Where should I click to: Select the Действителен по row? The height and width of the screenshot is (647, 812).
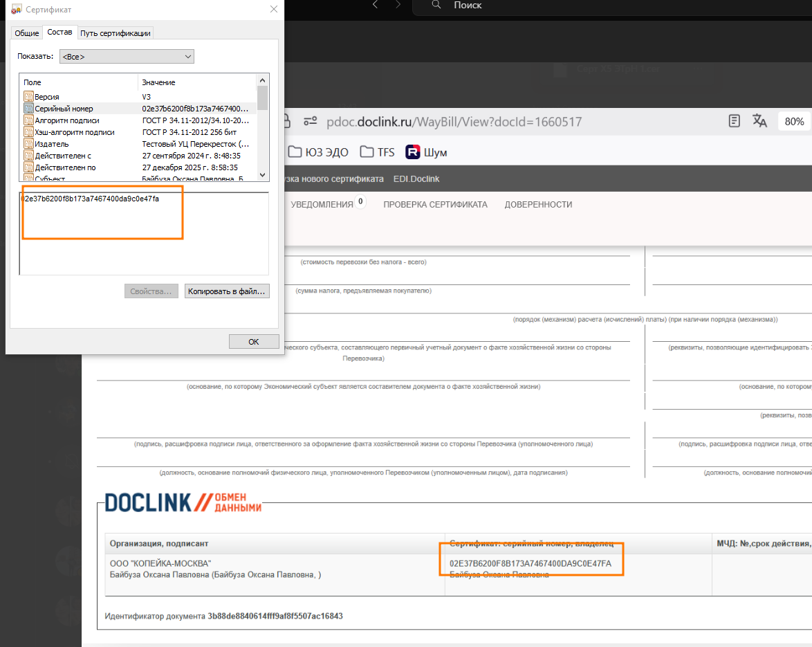[138, 168]
